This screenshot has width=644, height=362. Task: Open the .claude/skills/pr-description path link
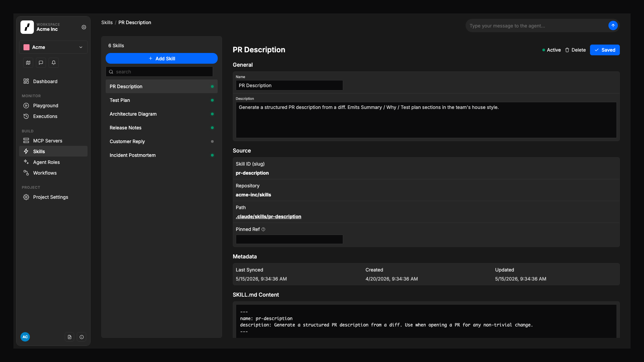(x=268, y=217)
